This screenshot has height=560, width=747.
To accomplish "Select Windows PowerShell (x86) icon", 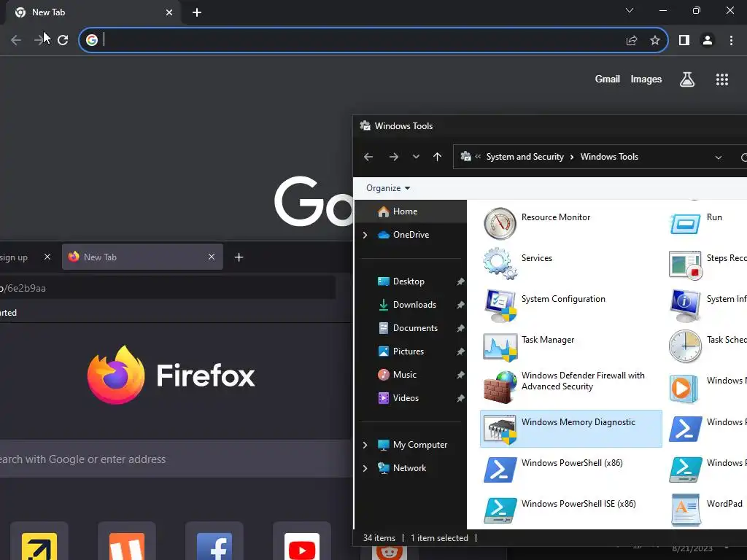I will 500,470.
